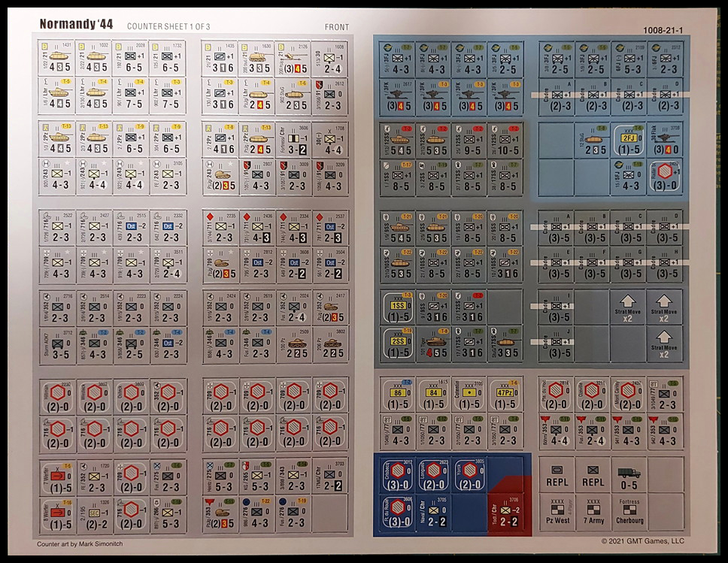Click the "COUNTER SHEET 1 OF 3" label
728x563 pixels.
(168, 26)
